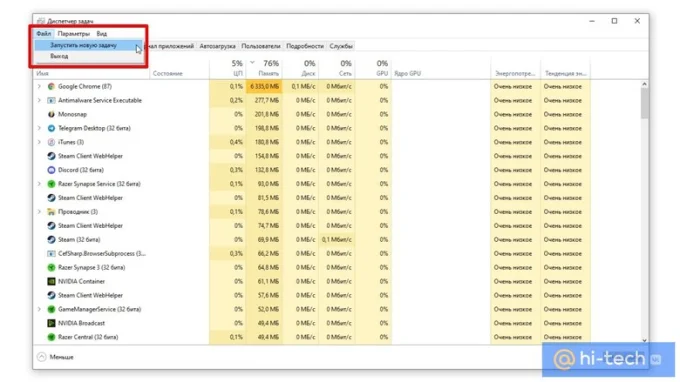Click the iTunes process icon
Viewport: 680px width, 382px height.
(x=51, y=142)
